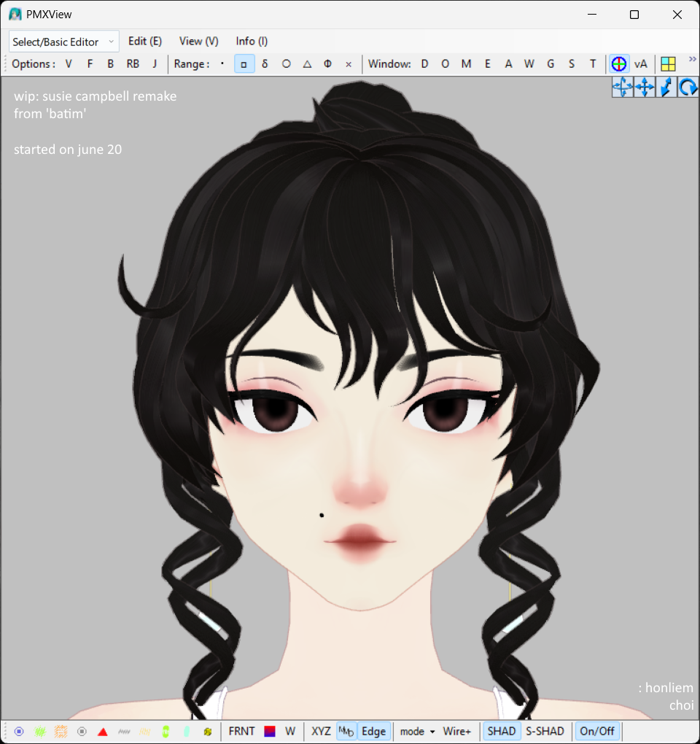Image resolution: width=700 pixels, height=744 pixels.
Task: Toggle the pale yellow slashes display icon
Action: point(144,732)
